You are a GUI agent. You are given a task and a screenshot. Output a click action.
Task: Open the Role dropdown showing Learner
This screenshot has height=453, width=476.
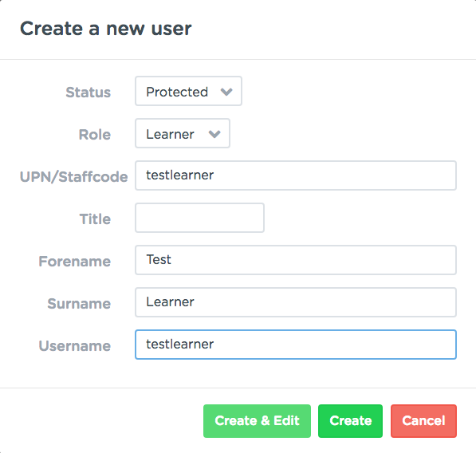point(183,133)
